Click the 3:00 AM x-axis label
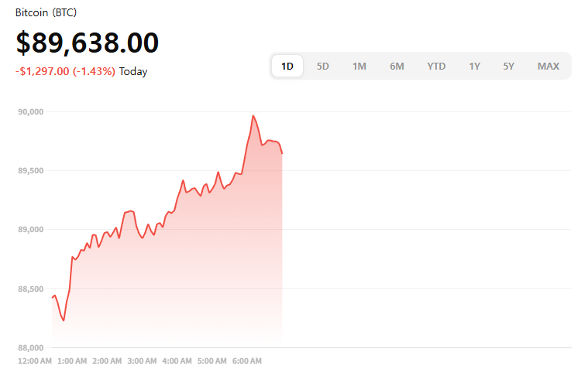This screenshot has height=366, width=588. 143,361
